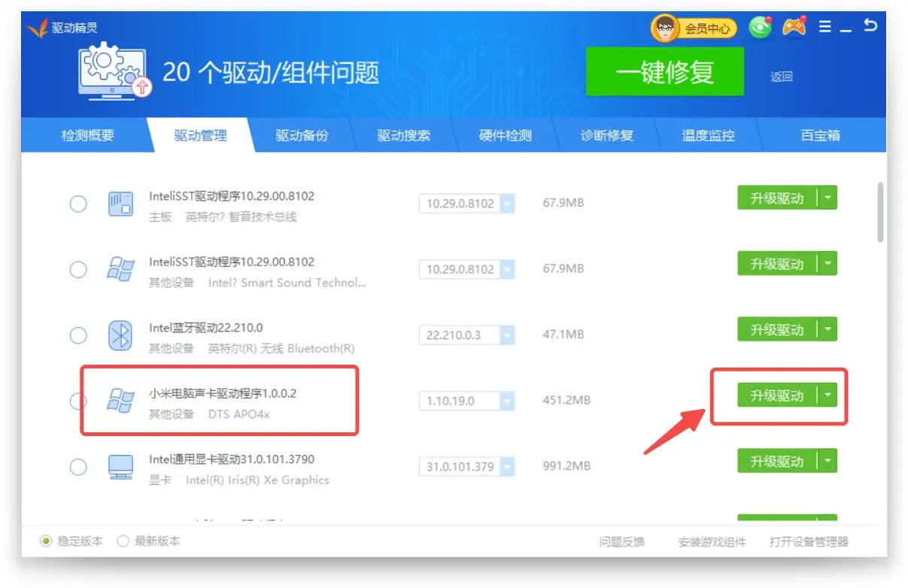This screenshot has width=908, height=588.
Task: Click 升级驱动 for 小米电脑声卡驱动程序
Action: tap(776, 396)
